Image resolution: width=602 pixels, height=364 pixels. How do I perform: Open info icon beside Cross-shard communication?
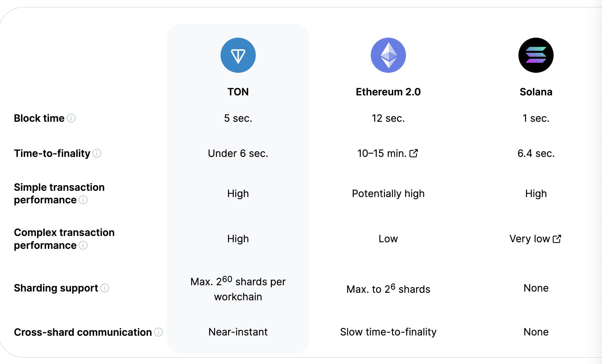click(x=159, y=332)
